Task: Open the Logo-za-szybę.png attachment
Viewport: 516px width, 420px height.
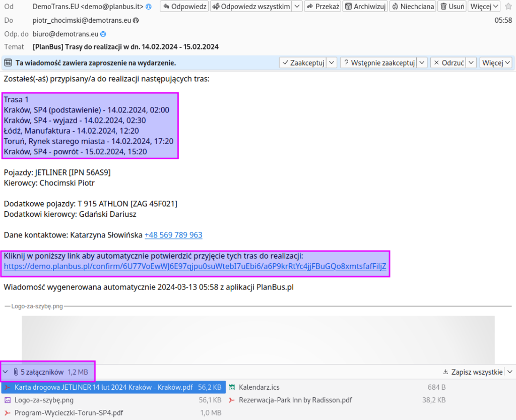Action: pos(44,400)
